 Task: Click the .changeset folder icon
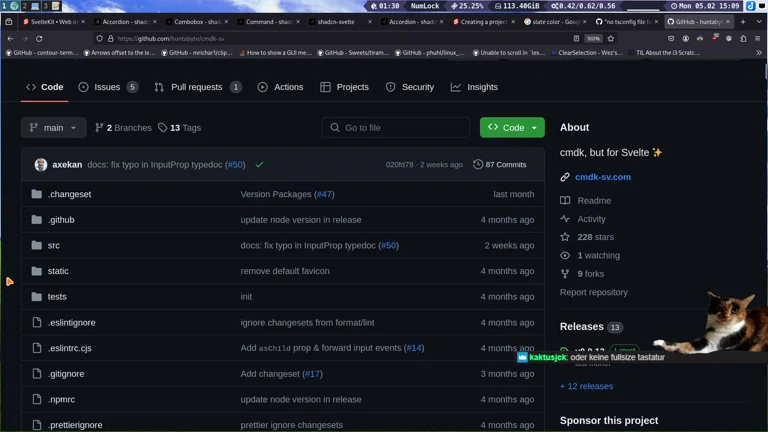point(37,194)
